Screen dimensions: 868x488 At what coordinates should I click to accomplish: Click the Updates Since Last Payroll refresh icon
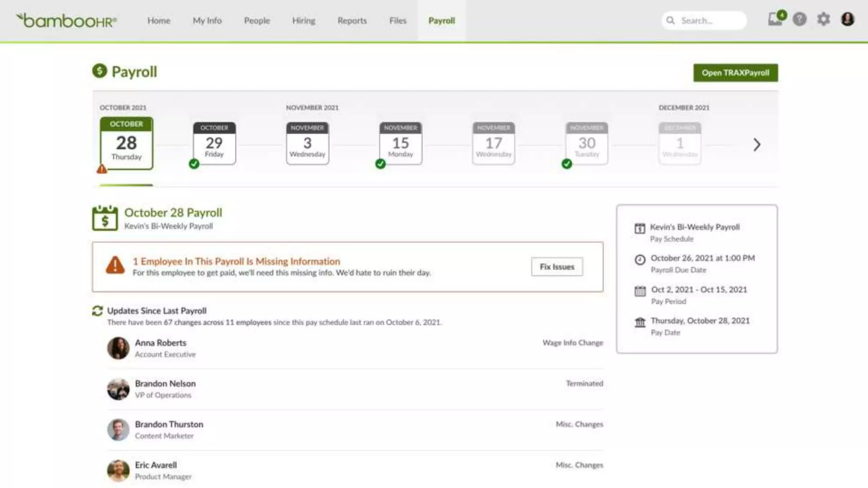[x=97, y=311]
